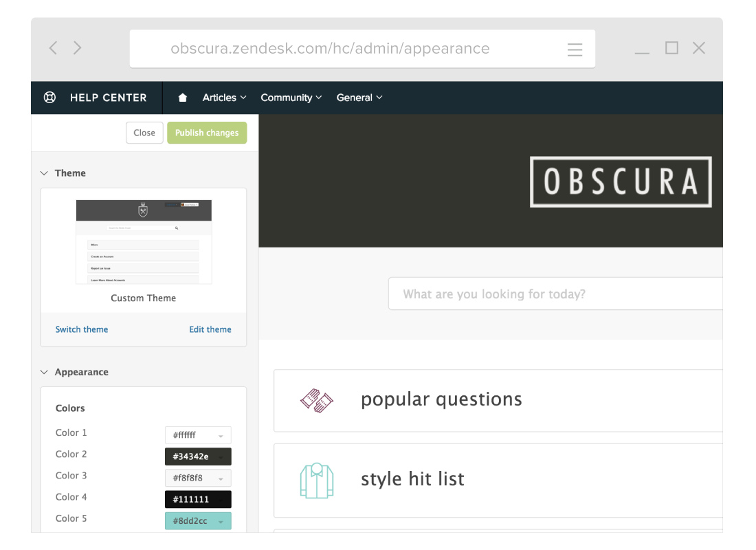Click the shirt icon beside style hit list
Image resolution: width=756 pixels, height=550 pixels.
pos(317,480)
